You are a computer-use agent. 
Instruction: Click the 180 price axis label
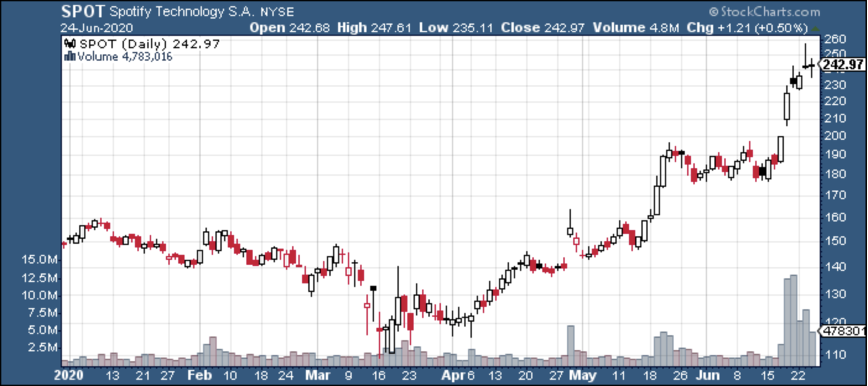click(x=836, y=174)
